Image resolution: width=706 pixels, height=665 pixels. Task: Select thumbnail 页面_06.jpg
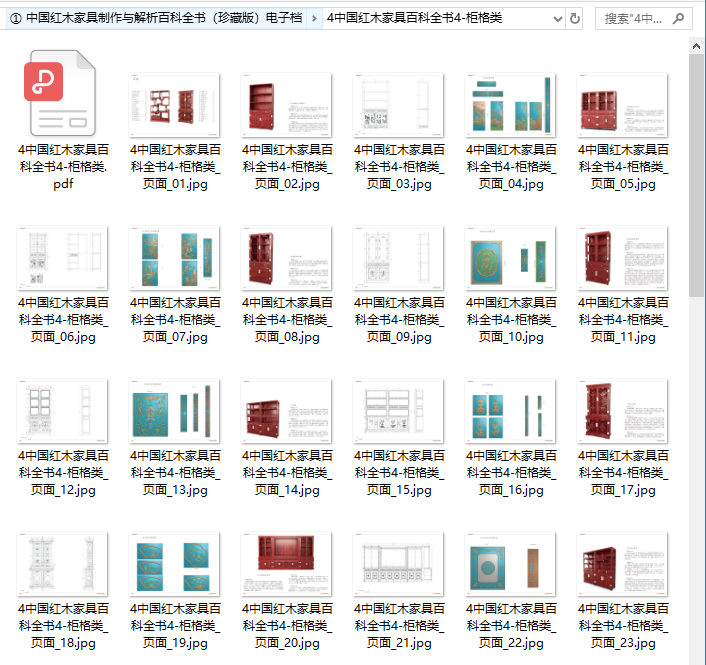pos(62,258)
